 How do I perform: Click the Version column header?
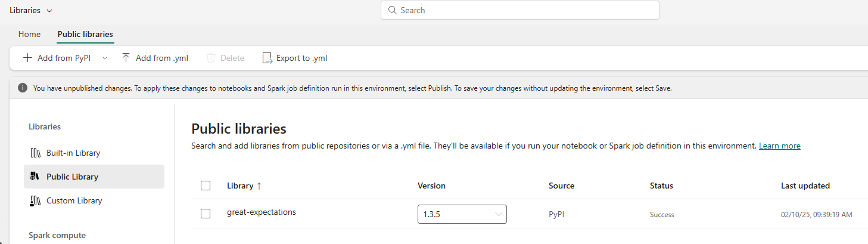[x=431, y=186]
